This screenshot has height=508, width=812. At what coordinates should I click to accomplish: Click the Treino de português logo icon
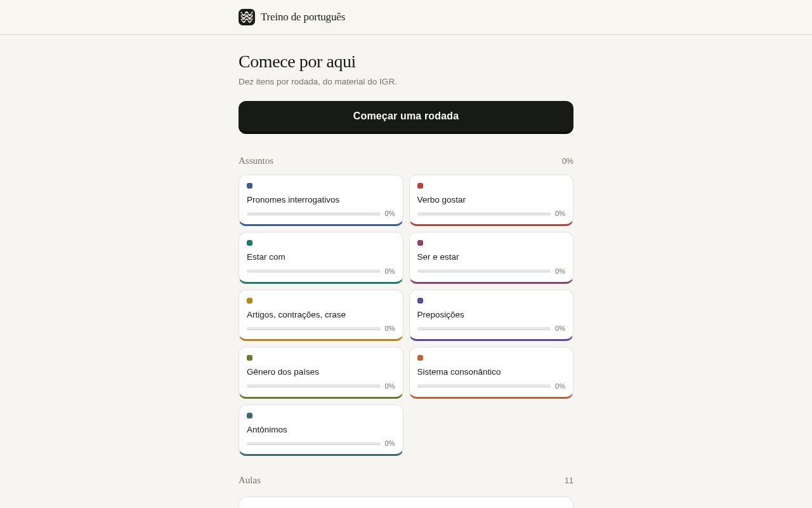(x=247, y=17)
